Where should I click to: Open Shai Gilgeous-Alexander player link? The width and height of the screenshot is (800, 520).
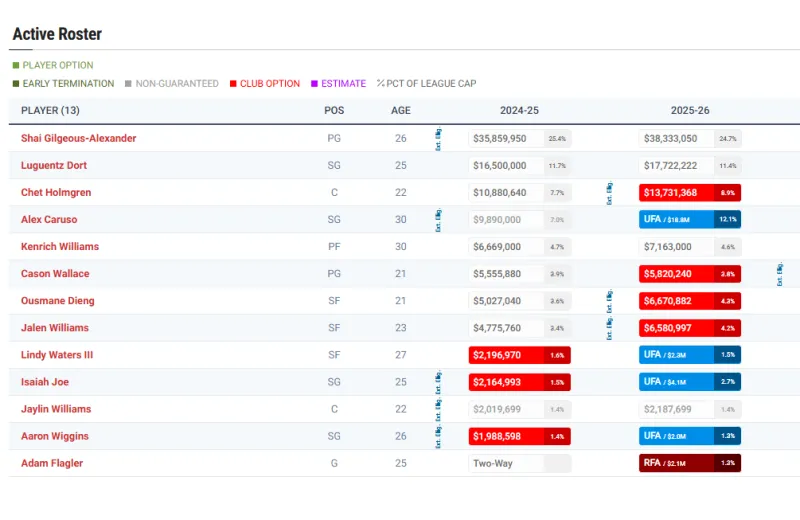pos(79,138)
